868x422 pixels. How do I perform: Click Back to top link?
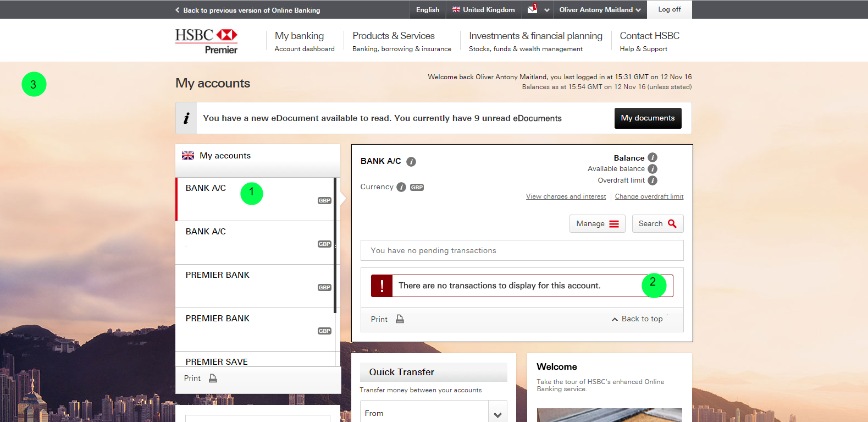point(637,319)
